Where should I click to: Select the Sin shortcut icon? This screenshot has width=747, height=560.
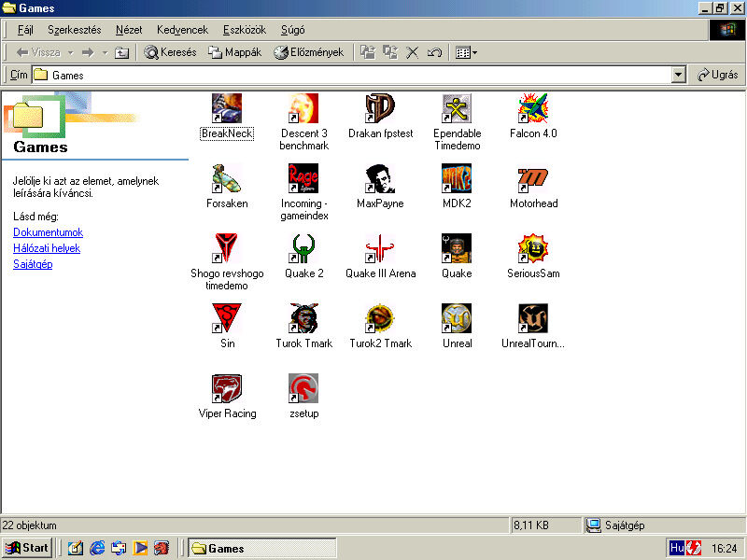(x=227, y=318)
